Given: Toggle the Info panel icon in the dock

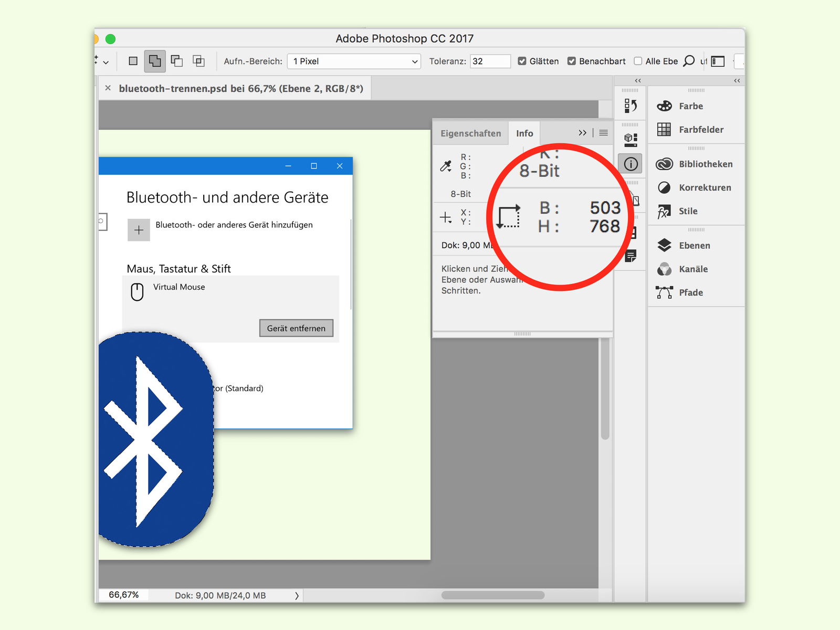Looking at the screenshot, I should click(631, 164).
